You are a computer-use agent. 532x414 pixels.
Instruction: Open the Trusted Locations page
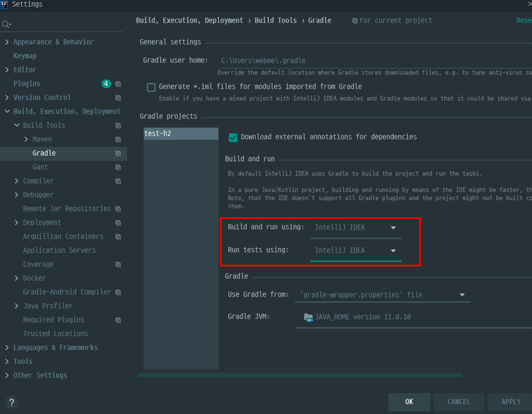pos(56,333)
